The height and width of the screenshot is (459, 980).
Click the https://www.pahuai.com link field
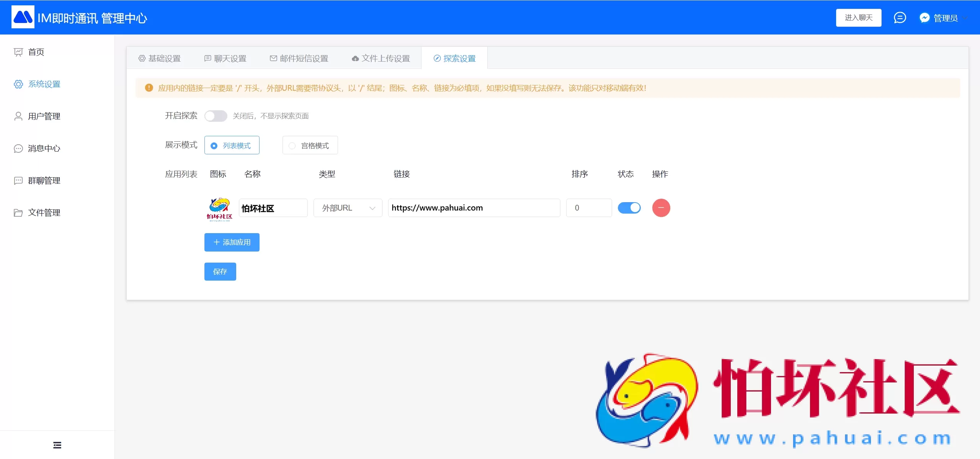point(474,207)
